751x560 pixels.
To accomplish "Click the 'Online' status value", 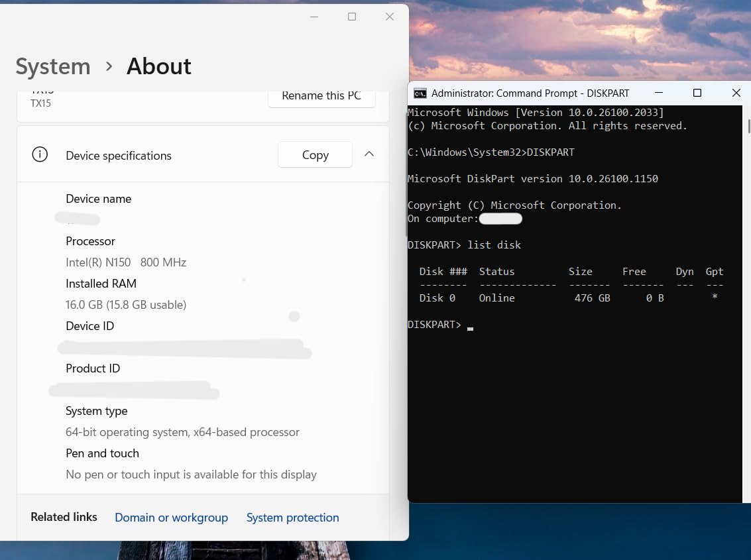I will pos(496,298).
